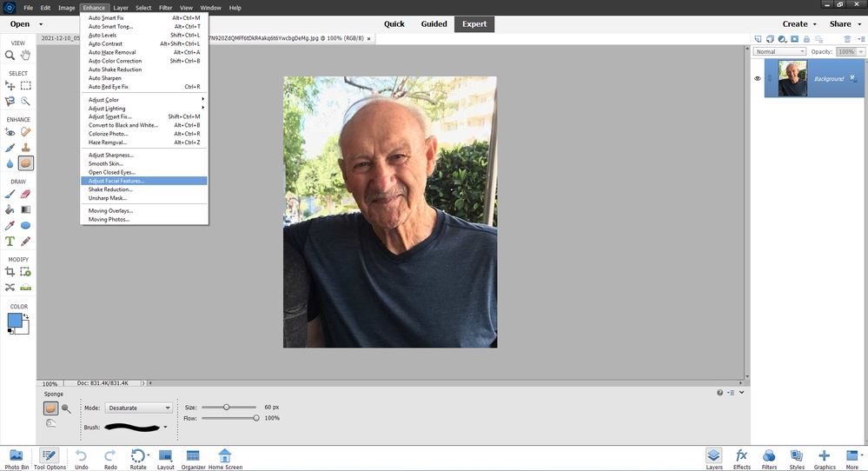Open the Opacity value dropdown arrow

coord(861,51)
